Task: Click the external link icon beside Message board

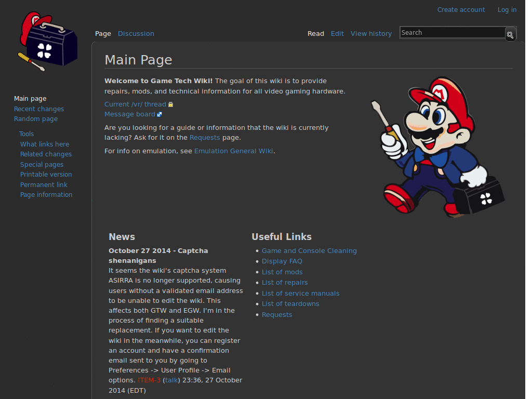Action: (x=159, y=114)
